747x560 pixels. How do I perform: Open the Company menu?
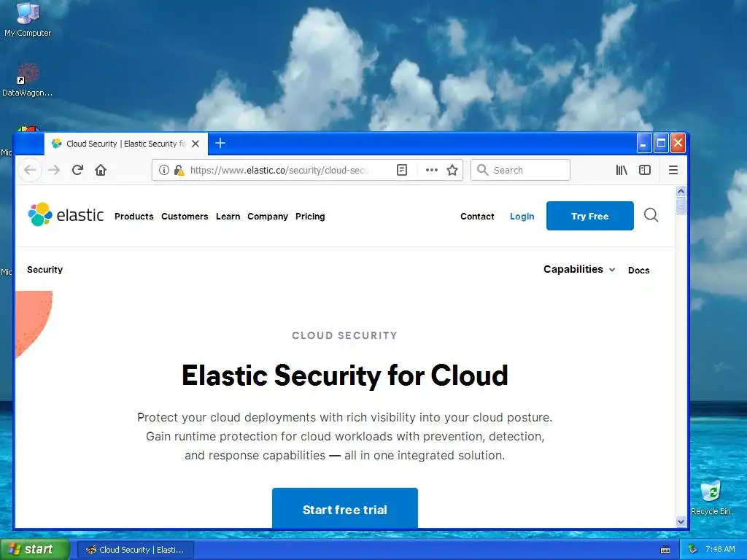coord(268,216)
